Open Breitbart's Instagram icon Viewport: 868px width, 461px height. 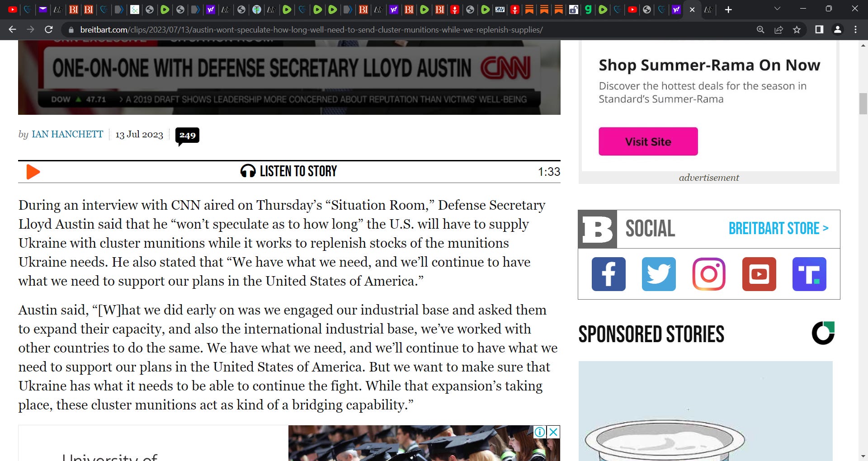click(709, 274)
